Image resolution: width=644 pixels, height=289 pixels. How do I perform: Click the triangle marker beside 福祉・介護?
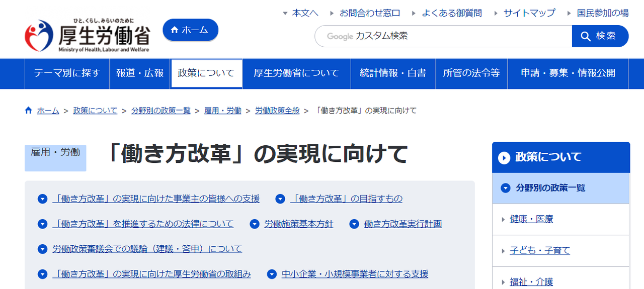[x=503, y=282]
